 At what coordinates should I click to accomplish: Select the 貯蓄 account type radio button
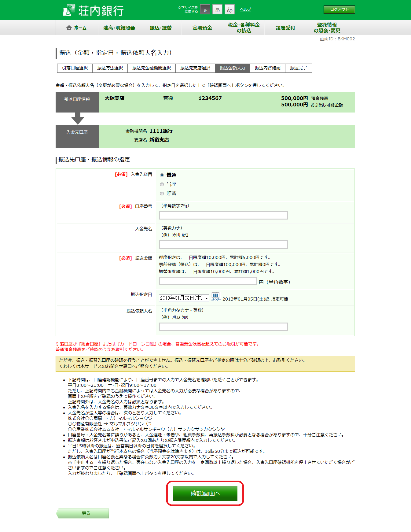click(162, 194)
